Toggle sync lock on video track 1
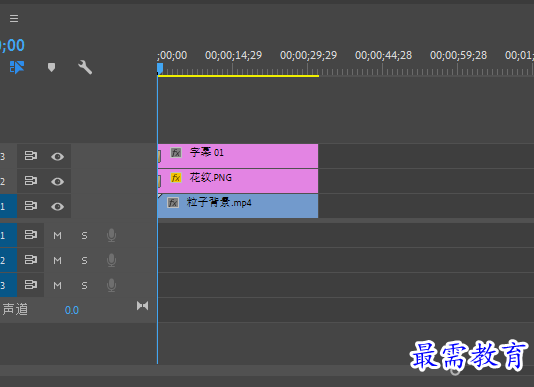Viewport: 534px width, 387px height. (31, 206)
